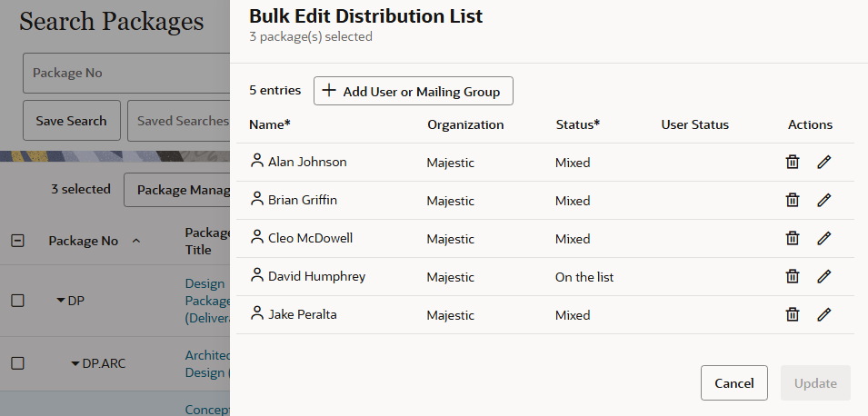868x416 pixels.
Task: Delete David Humphrey's row entry
Action: [x=793, y=277]
